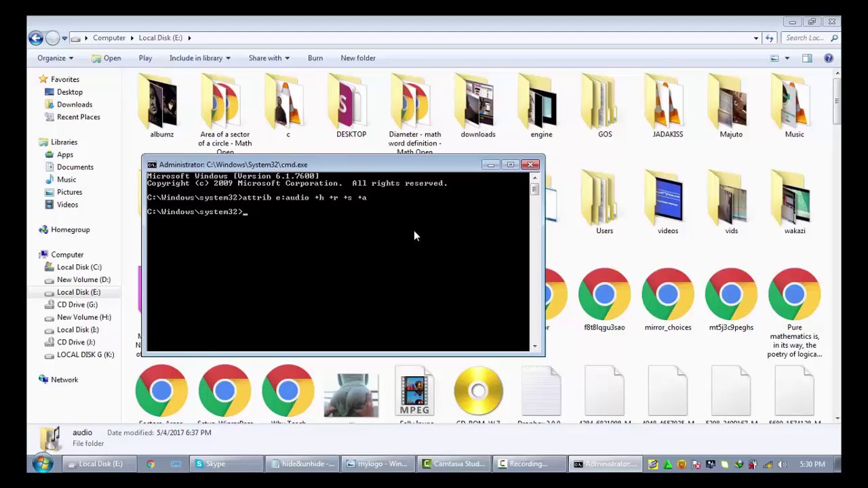The image size is (868, 488).
Task: Open Chrome from the taskbar
Action: coord(151,464)
